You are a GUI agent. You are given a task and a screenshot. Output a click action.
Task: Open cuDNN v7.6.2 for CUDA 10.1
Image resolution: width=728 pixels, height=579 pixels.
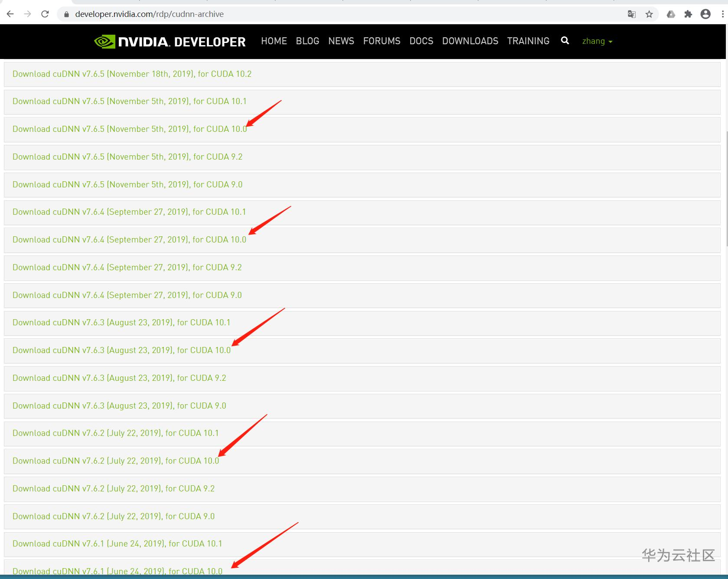(x=362, y=434)
